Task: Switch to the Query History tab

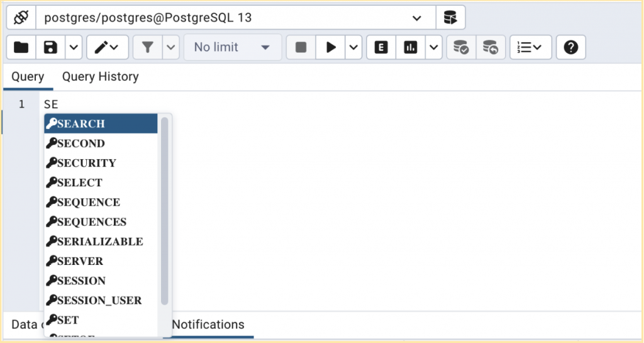Action: 100,77
